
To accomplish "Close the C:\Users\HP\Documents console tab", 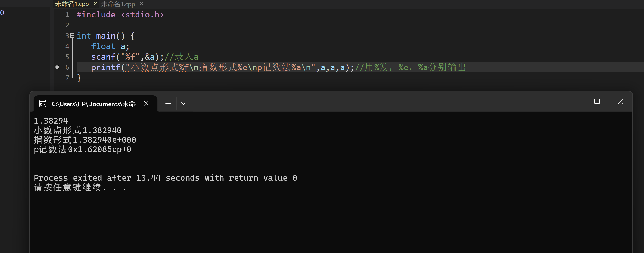I will point(146,103).
